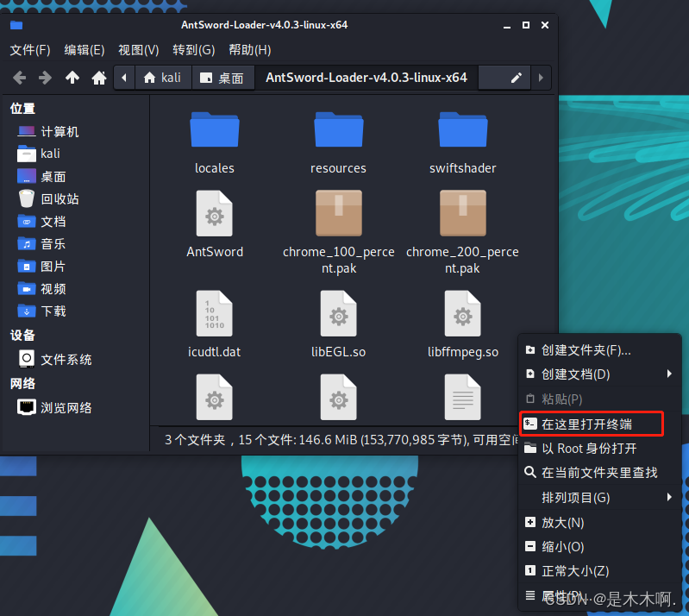Click the status bar file count text
This screenshot has width=689, height=616.
click(341, 440)
